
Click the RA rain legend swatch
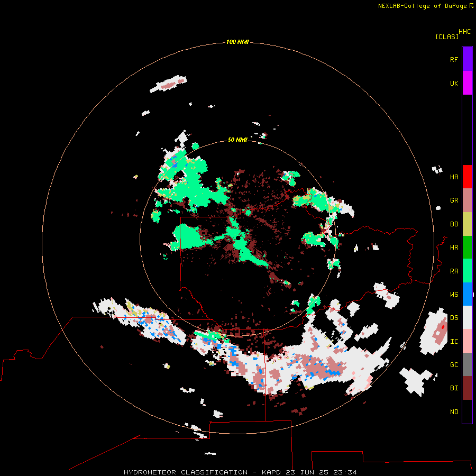pos(467,271)
